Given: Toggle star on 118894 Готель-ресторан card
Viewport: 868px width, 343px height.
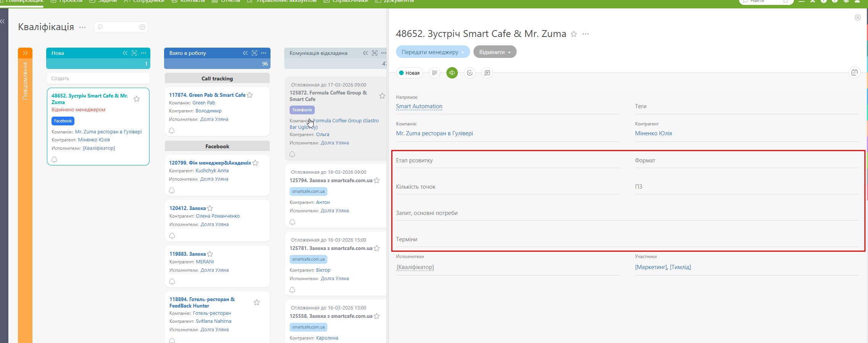Looking at the screenshot, I should pyautogui.click(x=257, y=303).
